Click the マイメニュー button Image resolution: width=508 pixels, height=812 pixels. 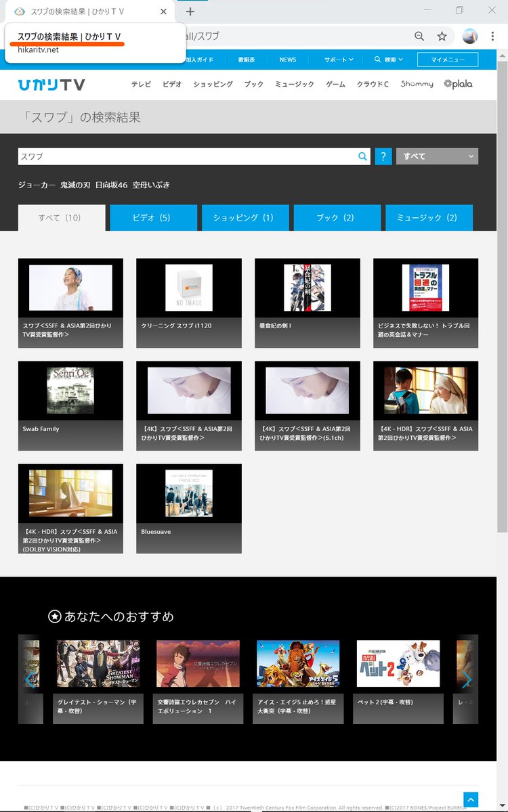[x=448, y=60]
